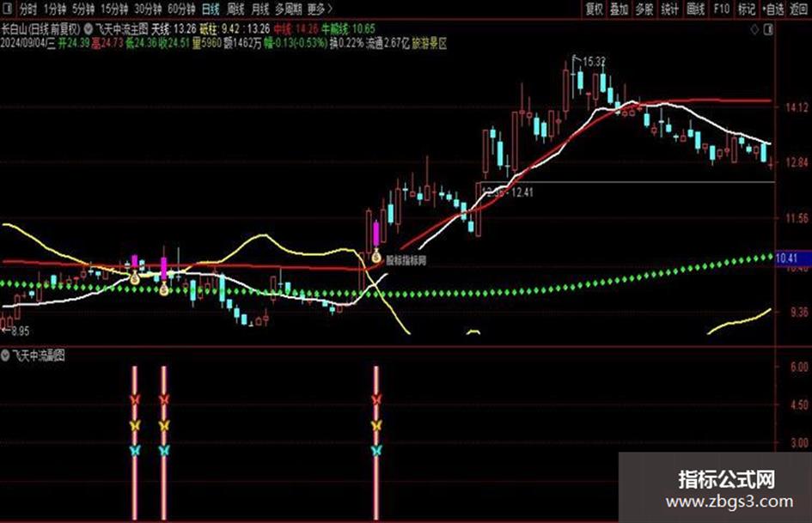812x523 pixels.
Task: Click the money bag signal under the magenta candle
Action: pos(376,256)
